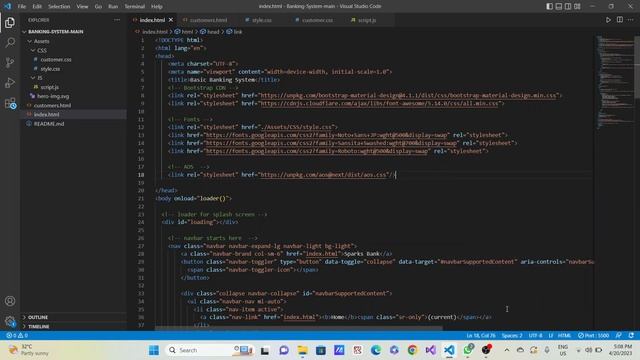The height and width of the screenshot is (360, 640).
Task: Open Source Control view
Action: click(x=10, y=62)
